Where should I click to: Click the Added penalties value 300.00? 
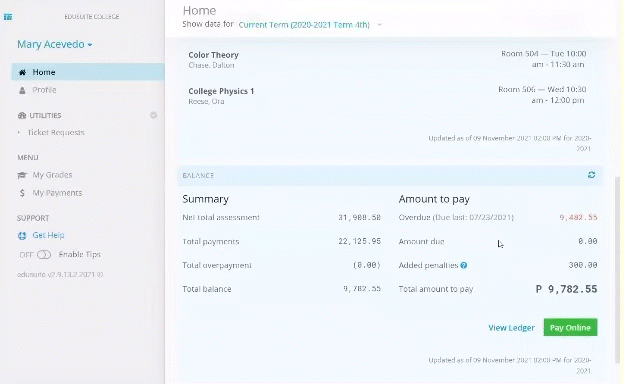point(583,265)
